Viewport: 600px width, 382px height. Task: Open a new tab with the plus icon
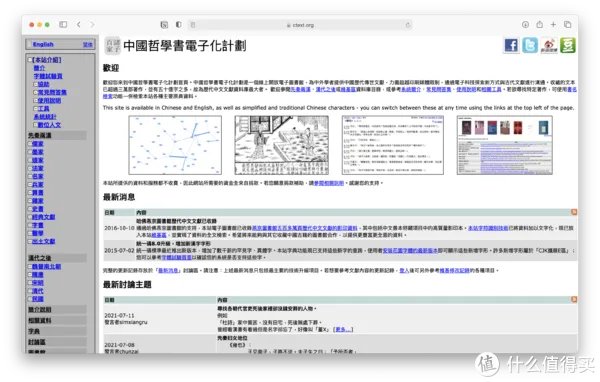tap(553, 24)
